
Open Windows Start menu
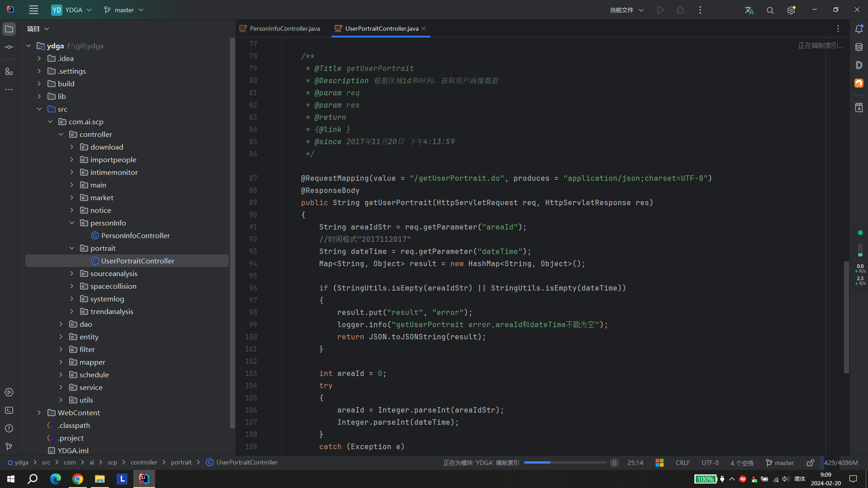coord(11,479)
